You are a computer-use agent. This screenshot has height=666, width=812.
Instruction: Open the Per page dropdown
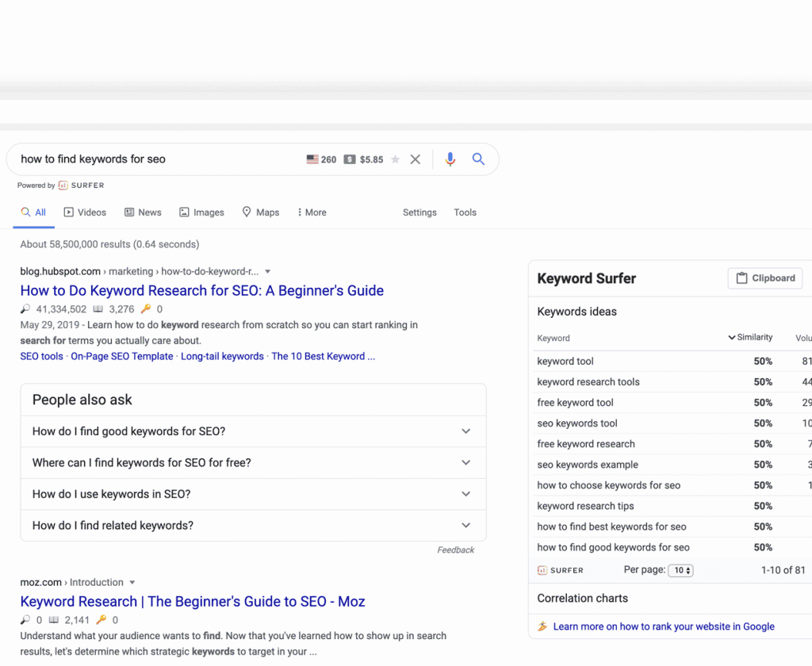coord(680,571)
